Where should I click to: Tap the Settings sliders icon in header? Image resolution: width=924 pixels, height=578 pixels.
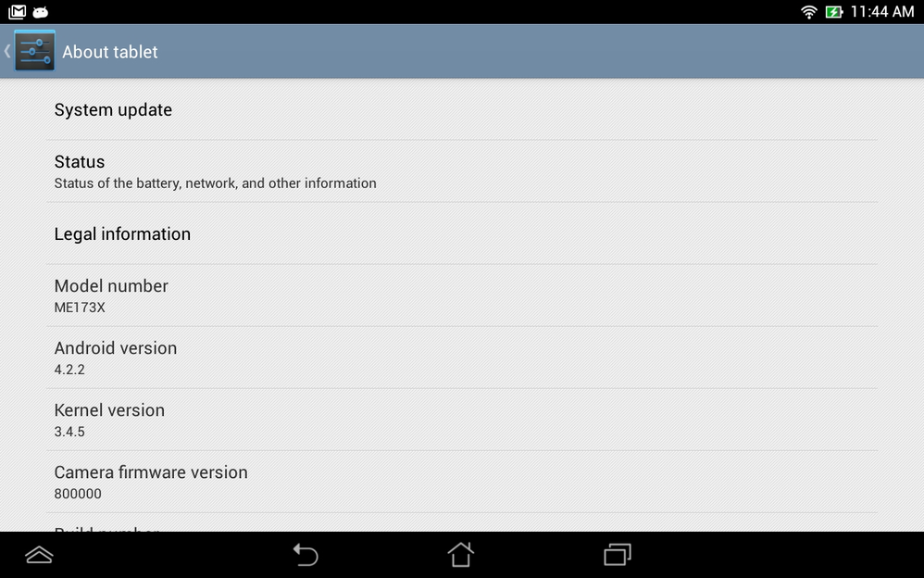[35, 51]
